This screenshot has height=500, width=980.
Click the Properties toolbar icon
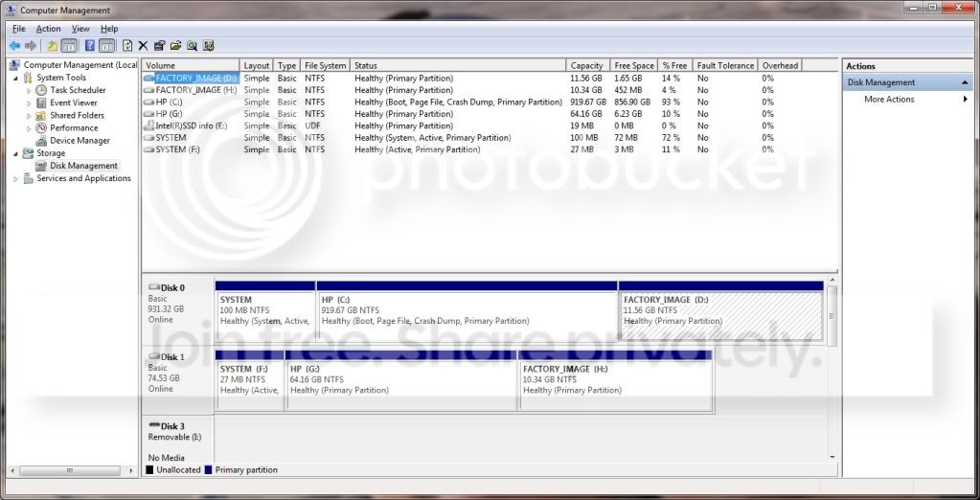pos(159,46)
